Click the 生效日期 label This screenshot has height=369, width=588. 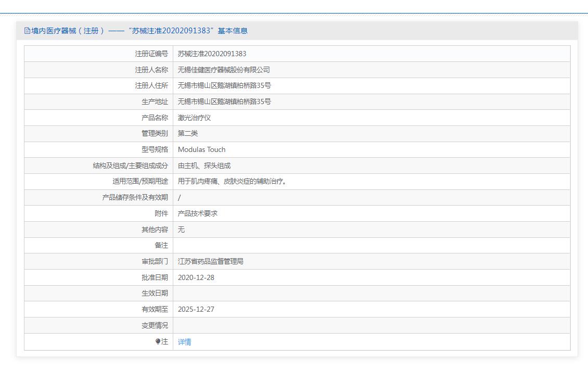tap(155, 293)
